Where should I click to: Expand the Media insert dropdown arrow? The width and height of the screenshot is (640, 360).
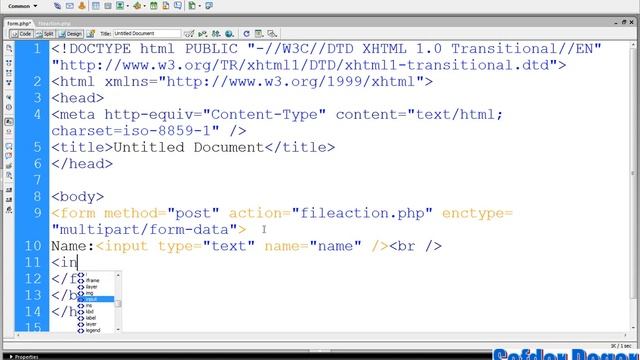point(144,6)
